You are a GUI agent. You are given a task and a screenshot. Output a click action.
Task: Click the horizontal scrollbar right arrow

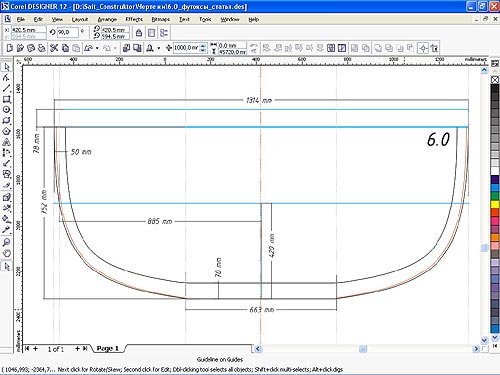pos(476,349)
